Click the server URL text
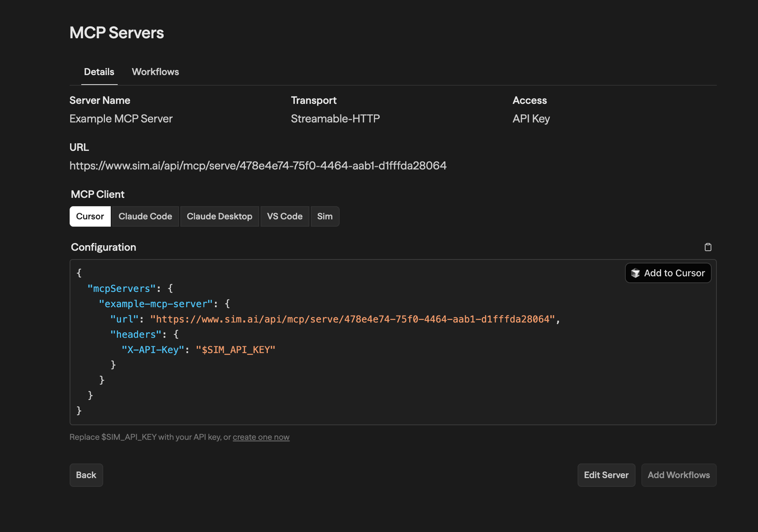Image resolution: width=758 pixels, height=532 pixels. 258,166
